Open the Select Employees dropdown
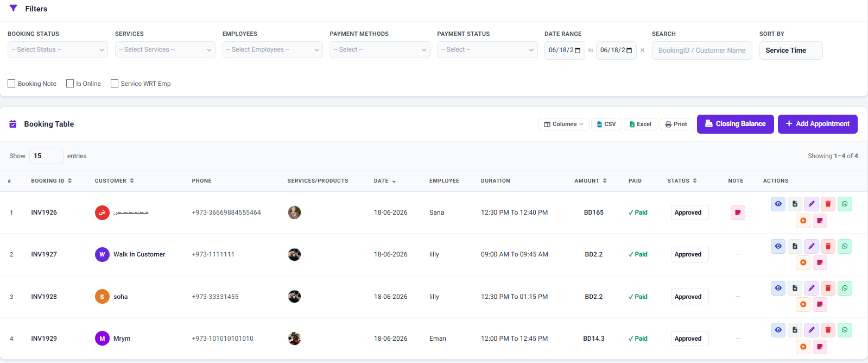The height and width of the screenshot is (363, 868). tap(273, 49)
